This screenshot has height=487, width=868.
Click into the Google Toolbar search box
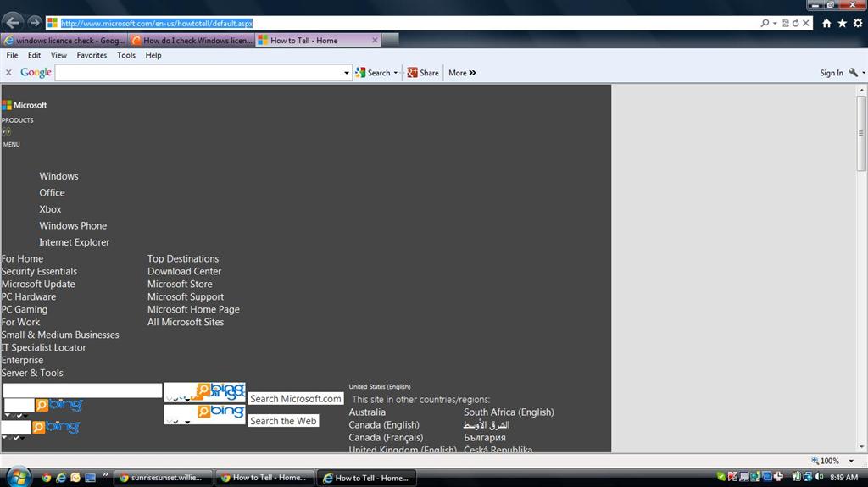tap(198, 73)
